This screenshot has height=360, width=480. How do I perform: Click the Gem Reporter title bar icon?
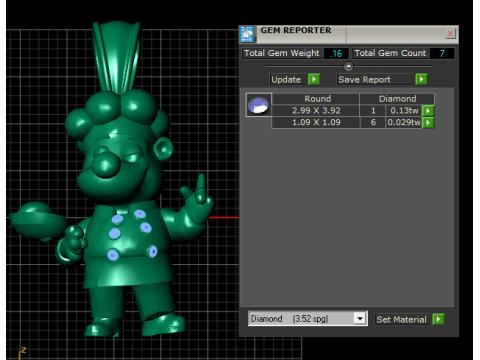[247, 34]
